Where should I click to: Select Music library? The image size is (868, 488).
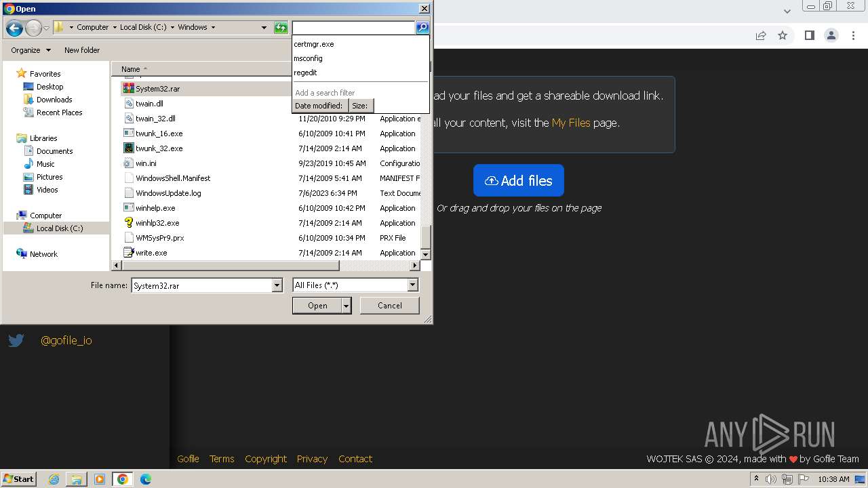(x=39, y=164)
